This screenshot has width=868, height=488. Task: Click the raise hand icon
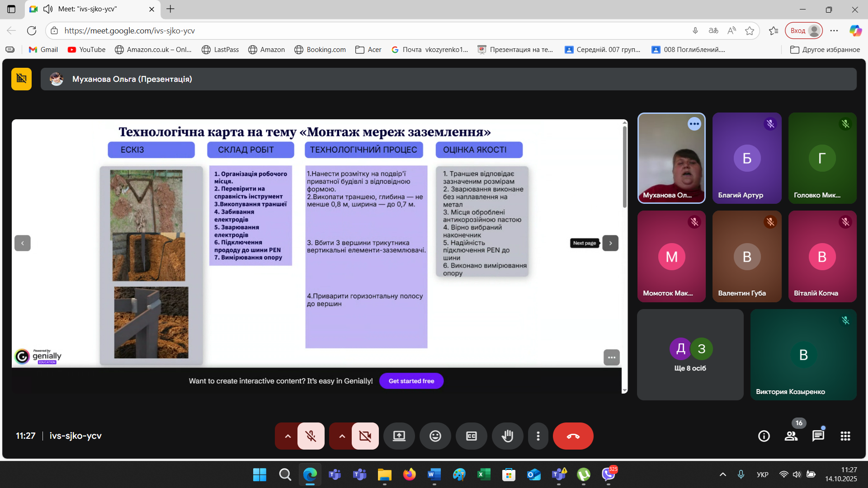[507, 436]
